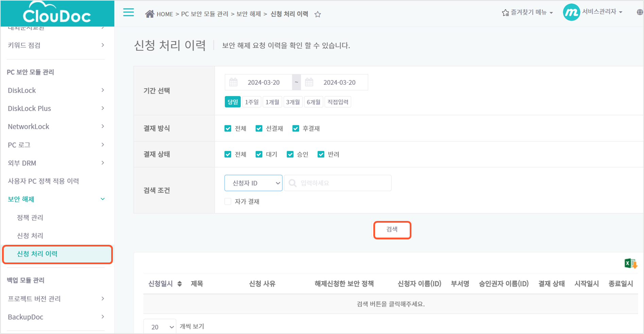This screenshot has width=644, height=334.
Task: Go to HOME breadcrumb link
Action: 165,14
